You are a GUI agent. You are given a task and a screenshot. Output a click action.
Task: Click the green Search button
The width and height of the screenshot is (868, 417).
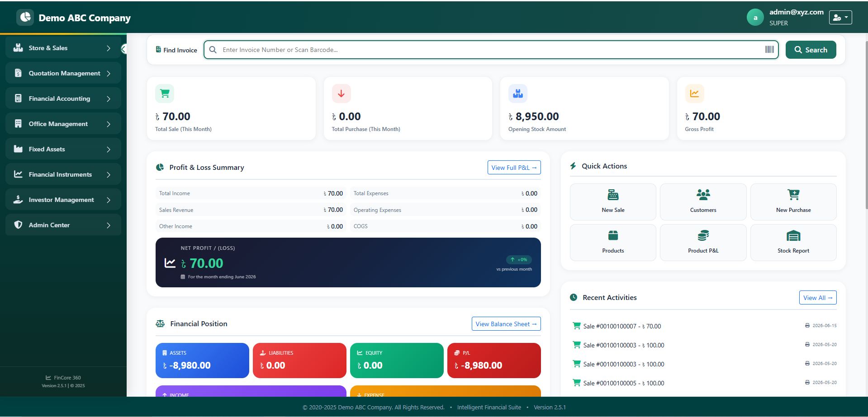(x=811, y=50)
